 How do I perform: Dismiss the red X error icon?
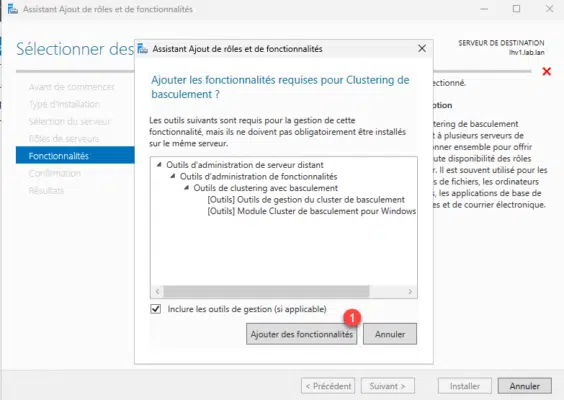[x=546, y=72]
